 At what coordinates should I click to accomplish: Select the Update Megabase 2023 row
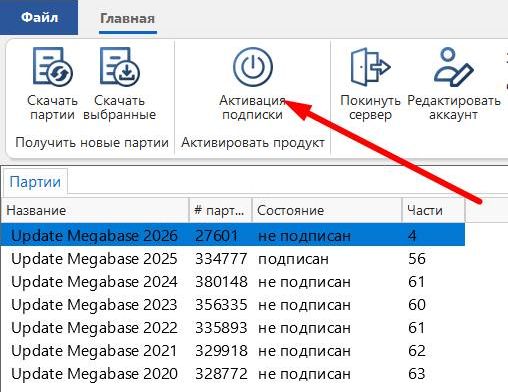tap(233, 305)
